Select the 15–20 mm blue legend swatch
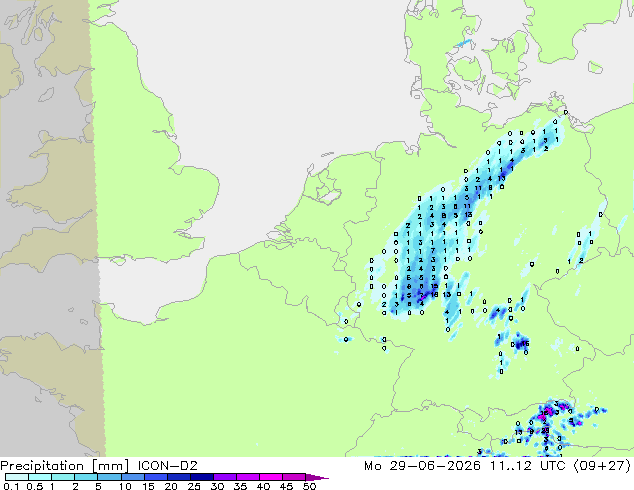This screenshot has width=634, height=490. tap(155, 477)
